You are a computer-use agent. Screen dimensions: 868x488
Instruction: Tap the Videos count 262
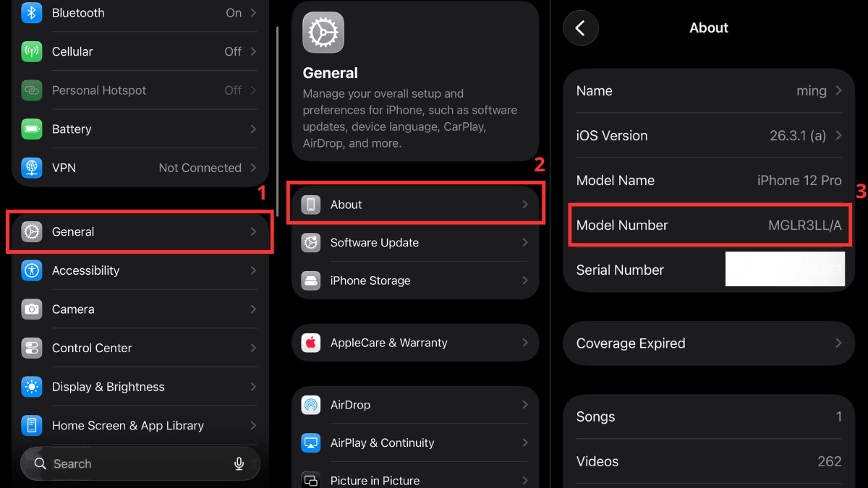tap(830, 461)
